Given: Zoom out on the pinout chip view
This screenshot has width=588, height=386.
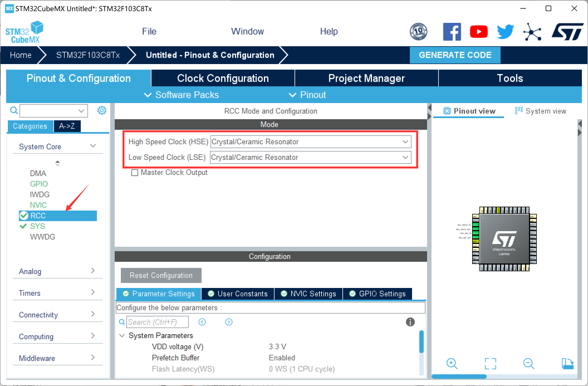Looking at the screenshot, I should coord(529,363).
